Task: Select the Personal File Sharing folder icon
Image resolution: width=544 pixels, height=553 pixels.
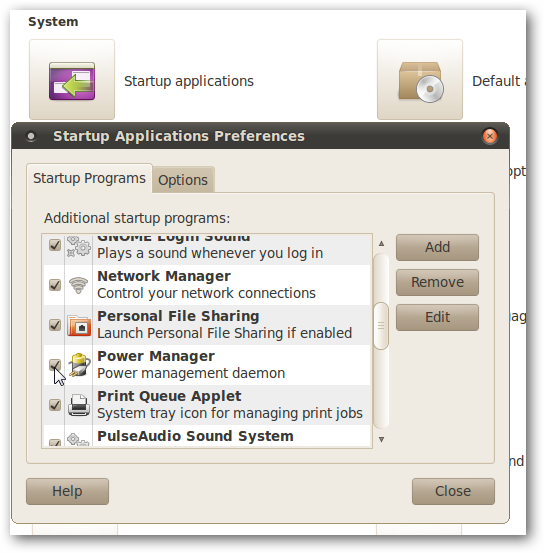Action: [79, 325]
